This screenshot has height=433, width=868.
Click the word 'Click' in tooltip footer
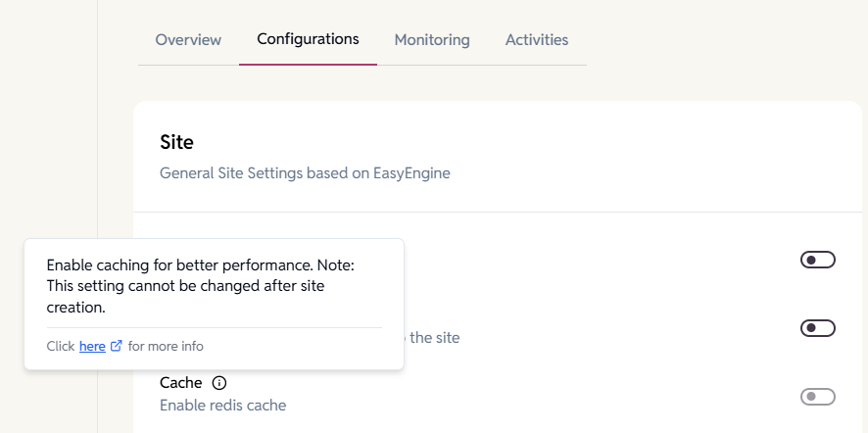[x=61, y=346]
